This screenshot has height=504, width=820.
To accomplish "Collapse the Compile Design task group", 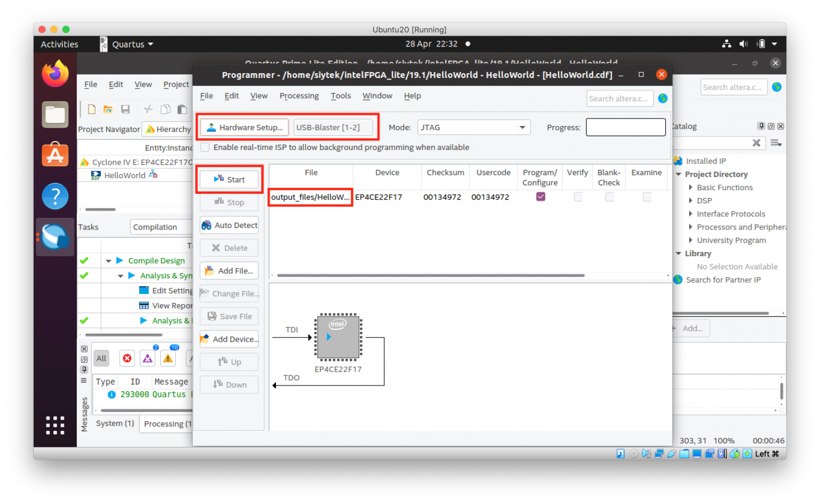I will tap(109, 261).
